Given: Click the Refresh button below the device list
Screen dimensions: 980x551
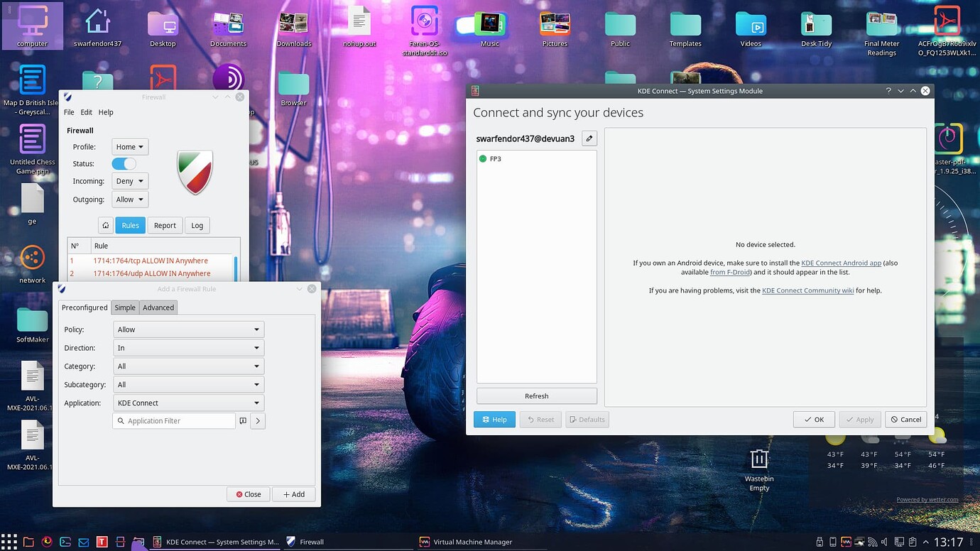Looking at the screenshot, I should click(536, 395).
